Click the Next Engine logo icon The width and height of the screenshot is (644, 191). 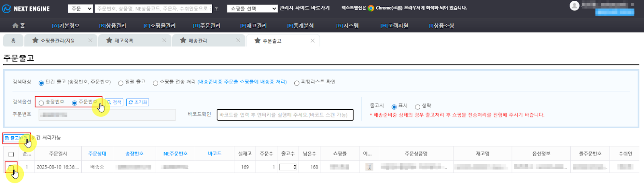6,8
